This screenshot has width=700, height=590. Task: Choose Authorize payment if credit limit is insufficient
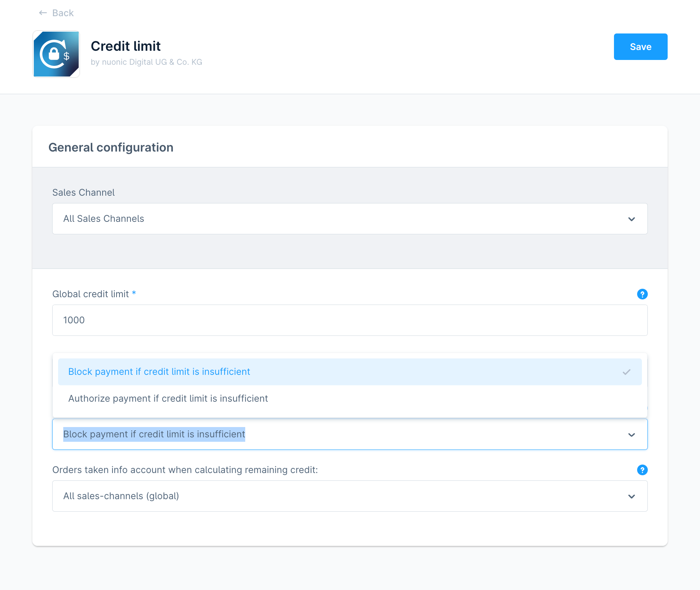350,399
